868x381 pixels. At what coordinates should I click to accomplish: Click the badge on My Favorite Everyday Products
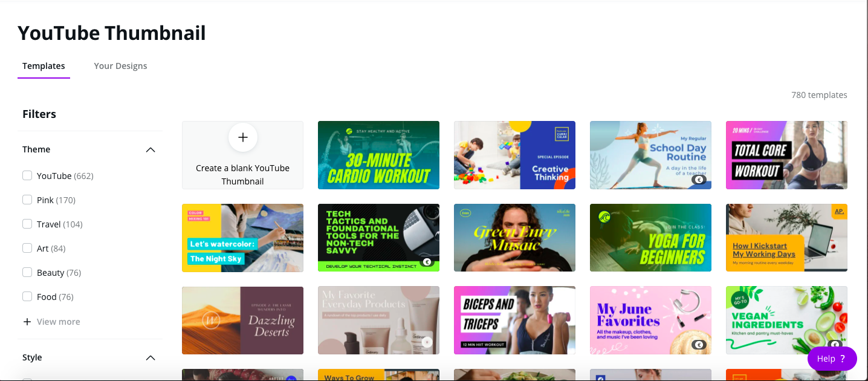click(x=427, y=342)
